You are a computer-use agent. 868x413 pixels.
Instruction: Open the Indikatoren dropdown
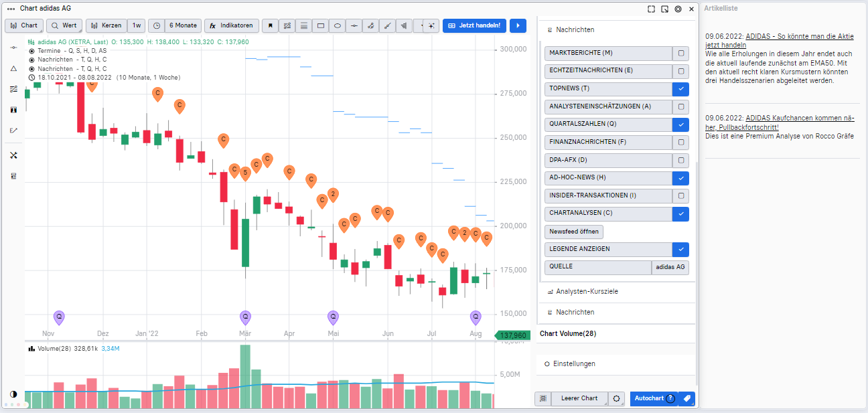[x=232, y=25]
